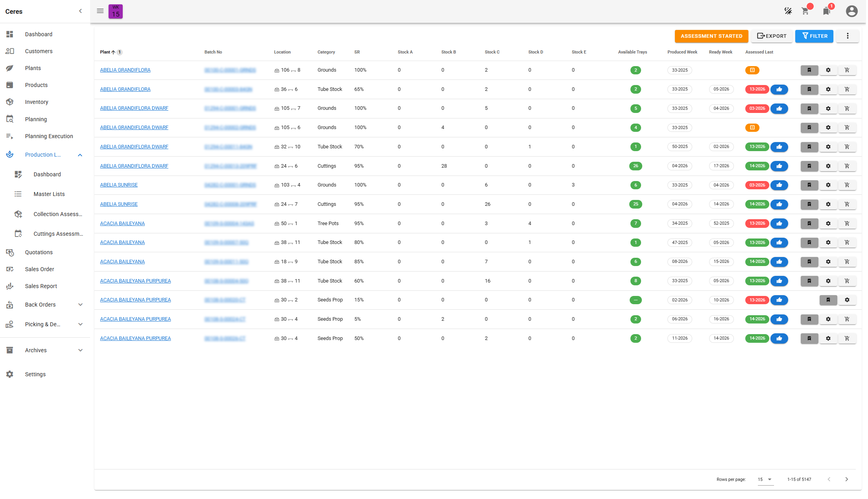Image resolution: width=868 pixels, height=499 pixels.
Task: Click the shopping cart icon in top bar
Action: (805, 11)
